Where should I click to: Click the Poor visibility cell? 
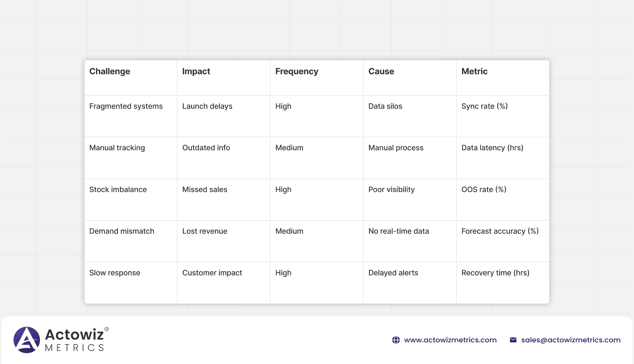coord(391,190)
